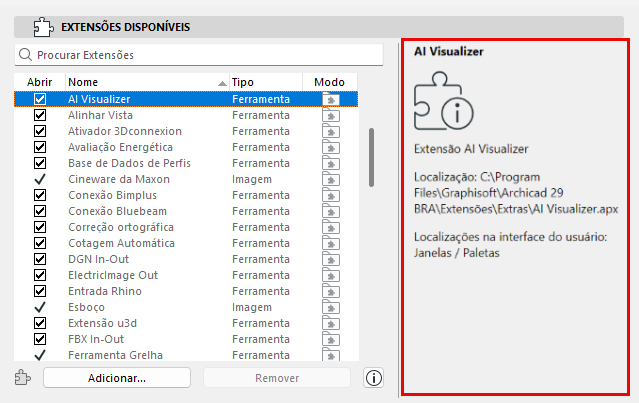Select the ElectricImage Out row name

(113, 275)
